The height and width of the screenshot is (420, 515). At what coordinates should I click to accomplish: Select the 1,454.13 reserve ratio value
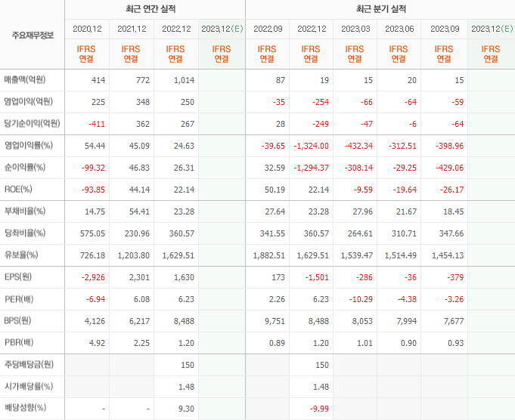pyautogui.click(x=448, y=255)
